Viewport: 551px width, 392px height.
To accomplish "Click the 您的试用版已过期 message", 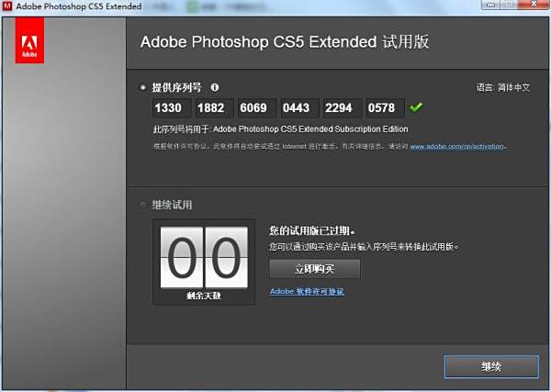I will [312, 230].
